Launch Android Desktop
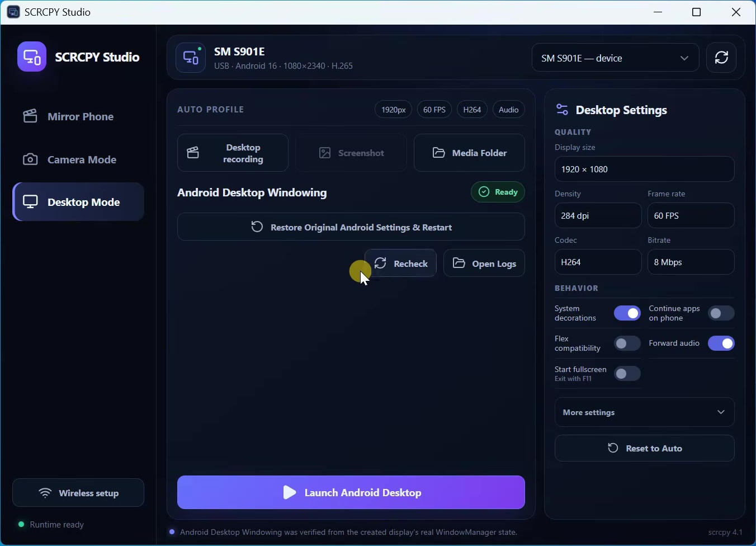This screenshot has height=546, width=756. 351,492
